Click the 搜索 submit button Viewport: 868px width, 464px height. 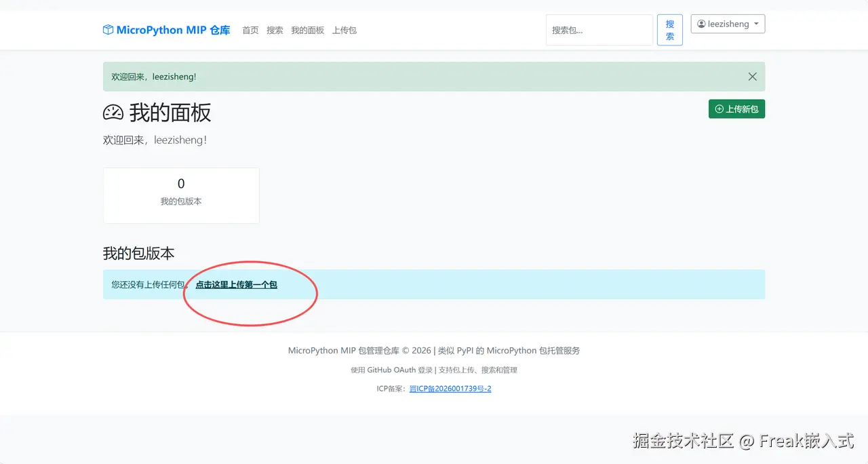click(x=670, y=30)
